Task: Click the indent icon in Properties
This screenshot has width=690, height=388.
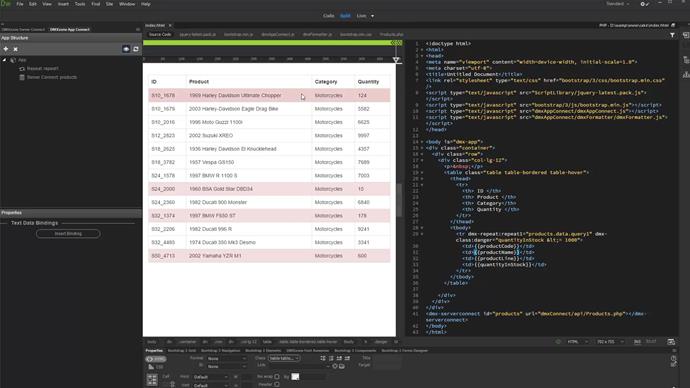Action: pyautogui.click(x=347, y=359)
